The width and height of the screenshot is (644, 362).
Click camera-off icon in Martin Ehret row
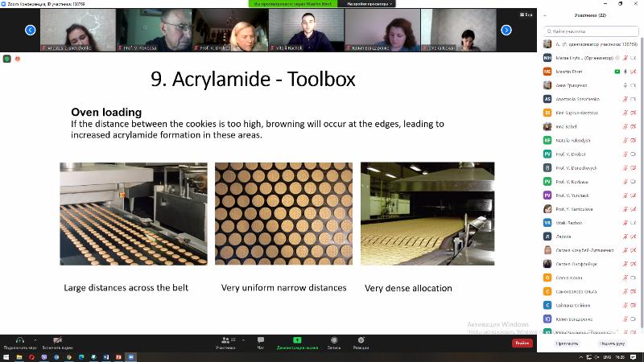(x=633, y=72)
